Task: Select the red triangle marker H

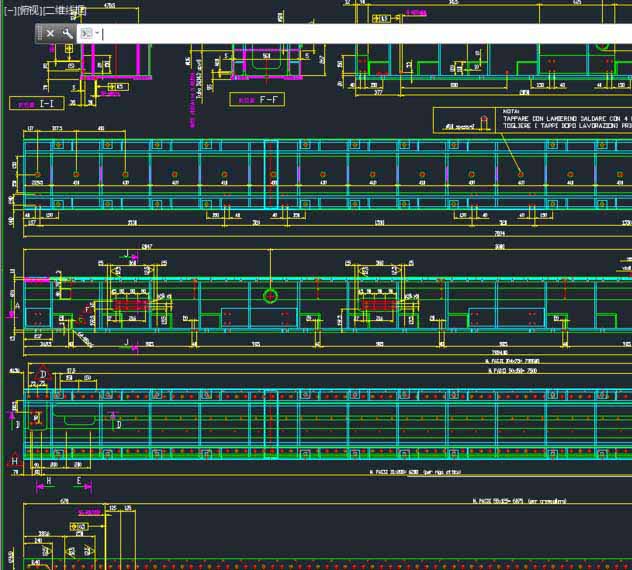Action: point(15,460)
